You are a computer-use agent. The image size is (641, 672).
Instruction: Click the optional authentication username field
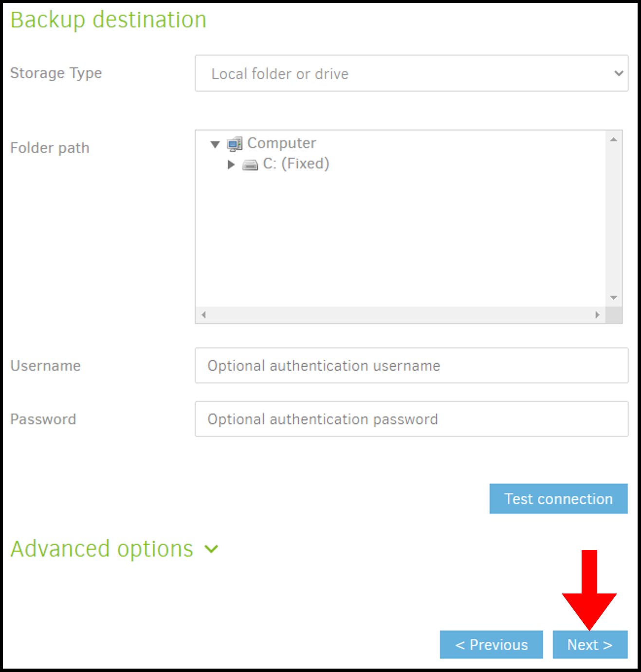[411, 365]
